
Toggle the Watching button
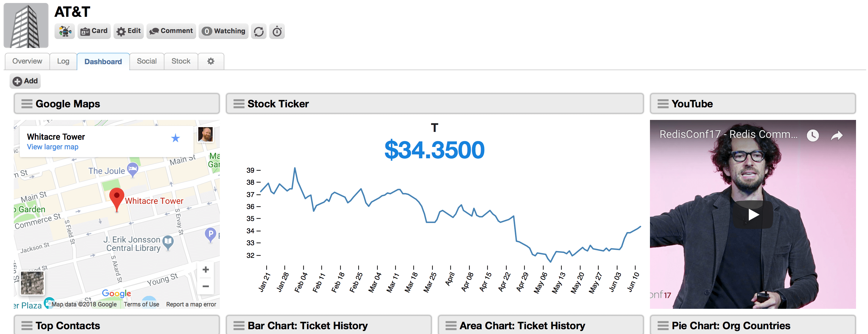pyautogui.click(x=223, y=31)
